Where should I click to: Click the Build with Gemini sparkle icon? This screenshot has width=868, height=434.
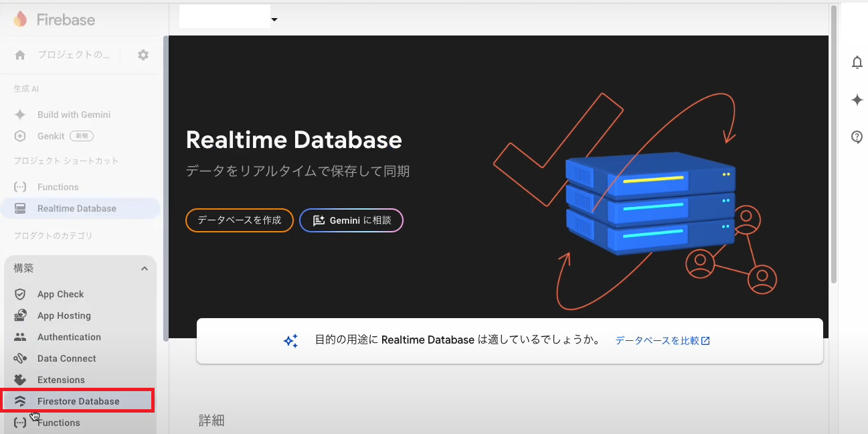click(x=20, y=115)
